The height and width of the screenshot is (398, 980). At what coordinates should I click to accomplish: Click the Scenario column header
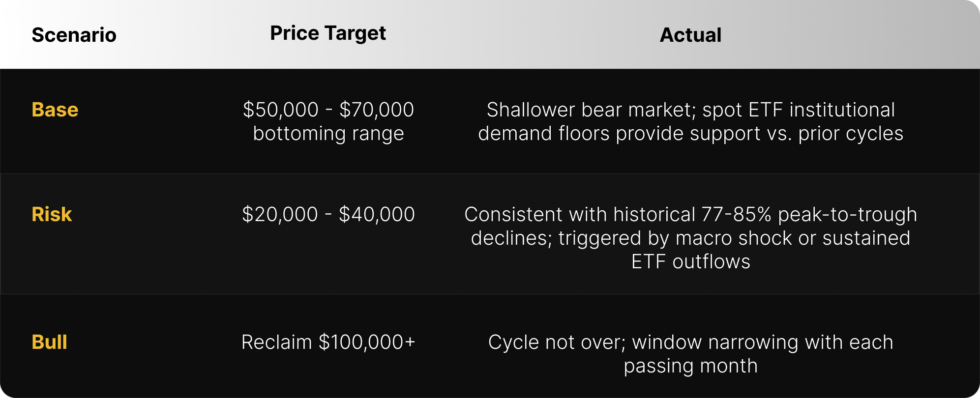click(x=74, y=35)
